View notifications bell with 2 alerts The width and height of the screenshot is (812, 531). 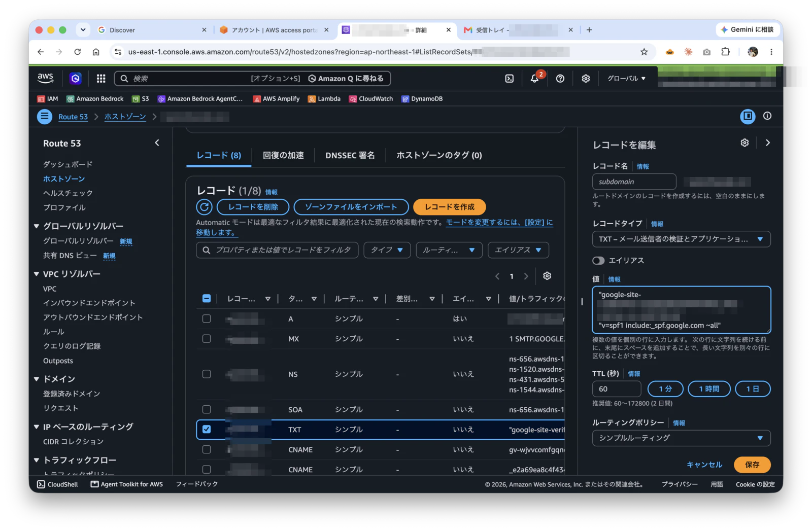(535, 79)
